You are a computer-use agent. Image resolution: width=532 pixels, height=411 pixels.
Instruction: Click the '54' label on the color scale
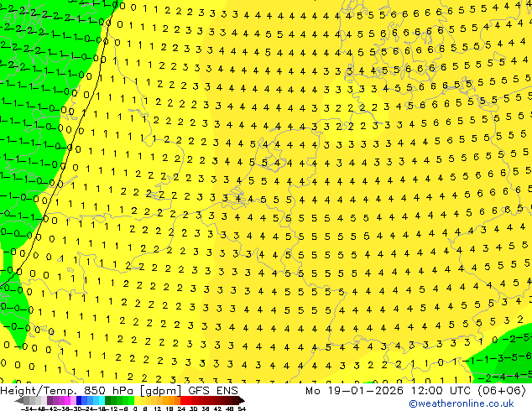pyautogui.click(x=242, y=408)
